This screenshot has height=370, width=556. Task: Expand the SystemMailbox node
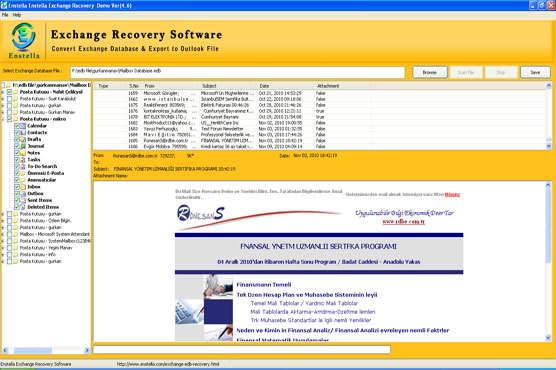(3, 241)
